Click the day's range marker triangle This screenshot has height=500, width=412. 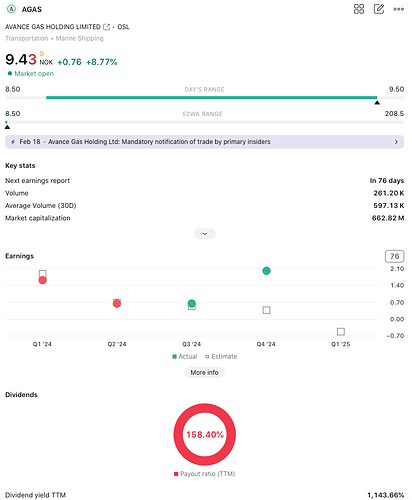(377, 103)
